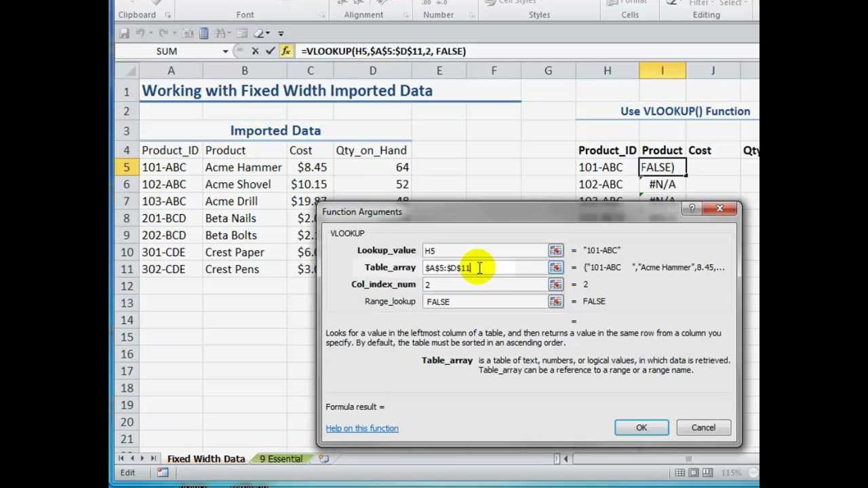This screenshot has height=488, width=868.
Task: Select column A header
Action: pyautogui.click(x=171, y=70)
